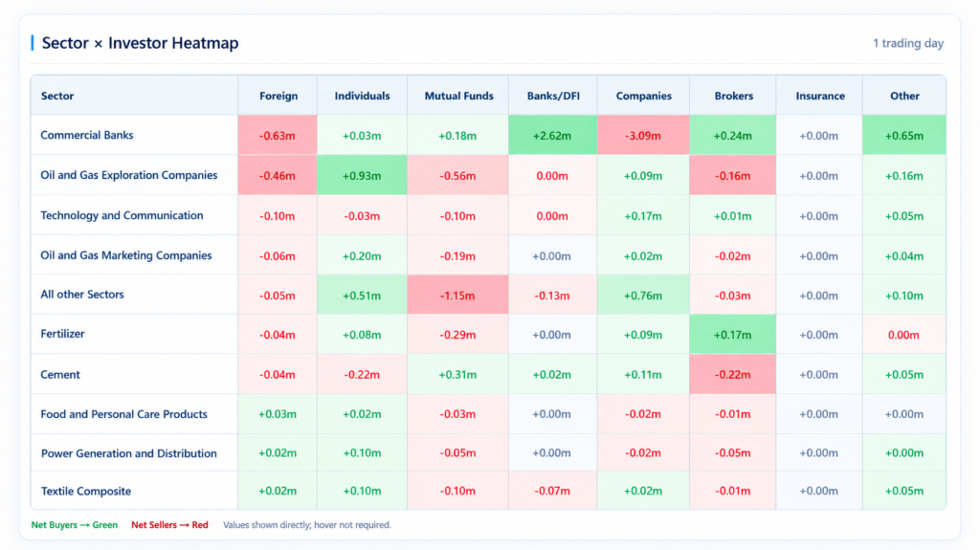This screenshot has height=550, width=980.
Task: Select Food and Personal Care Products label
Action: click(123, 414)
